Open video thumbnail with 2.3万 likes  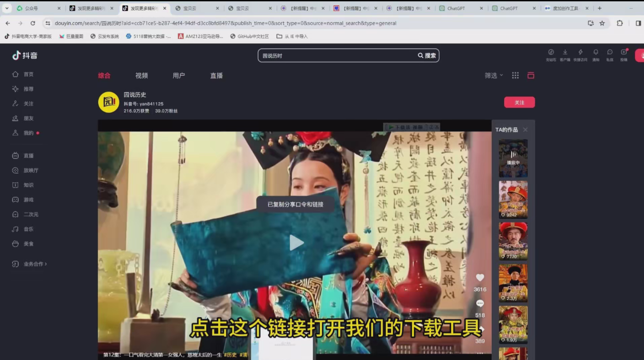tap(513, 283)
